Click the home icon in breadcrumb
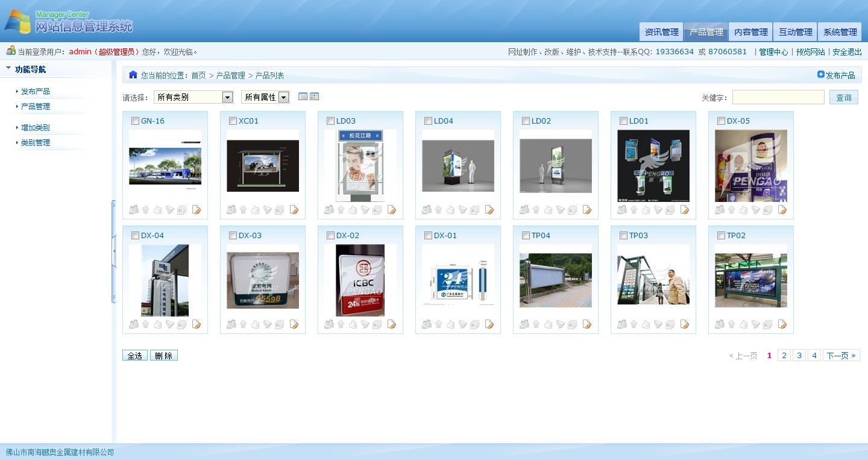 point(133,75)
